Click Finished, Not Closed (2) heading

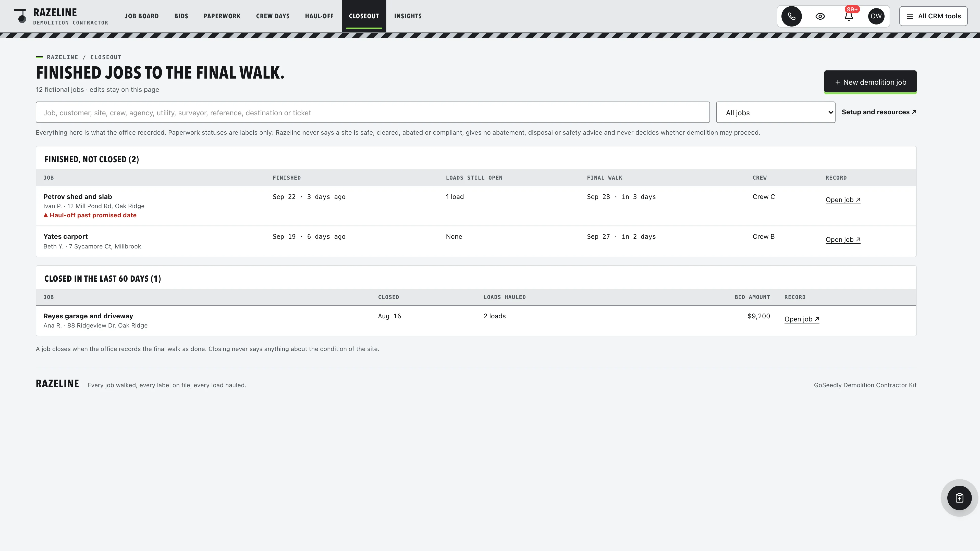92,159
